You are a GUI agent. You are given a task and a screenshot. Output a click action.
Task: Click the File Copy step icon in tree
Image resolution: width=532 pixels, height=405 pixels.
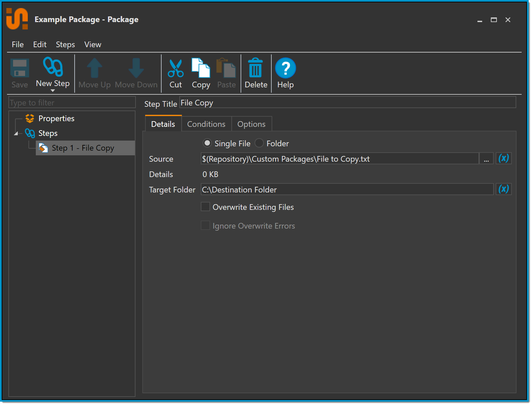click(43, 148)
